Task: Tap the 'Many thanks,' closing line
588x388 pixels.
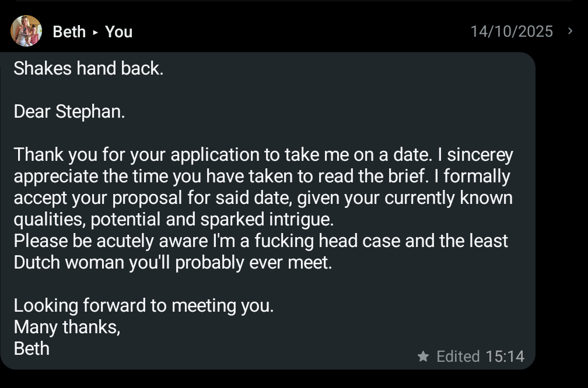Action: point(67,327)
